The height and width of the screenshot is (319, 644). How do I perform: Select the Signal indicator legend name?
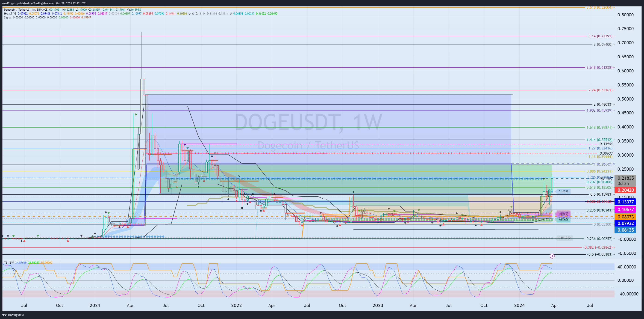click(8, 18)
